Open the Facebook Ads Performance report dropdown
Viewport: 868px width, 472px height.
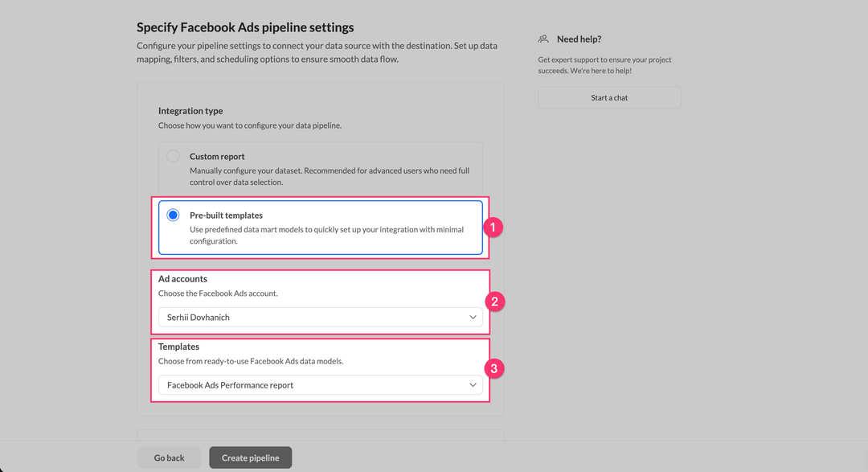(320, 385)
